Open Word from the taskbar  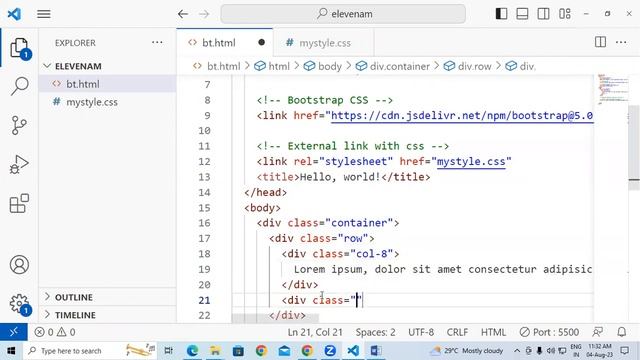(376, 351)
